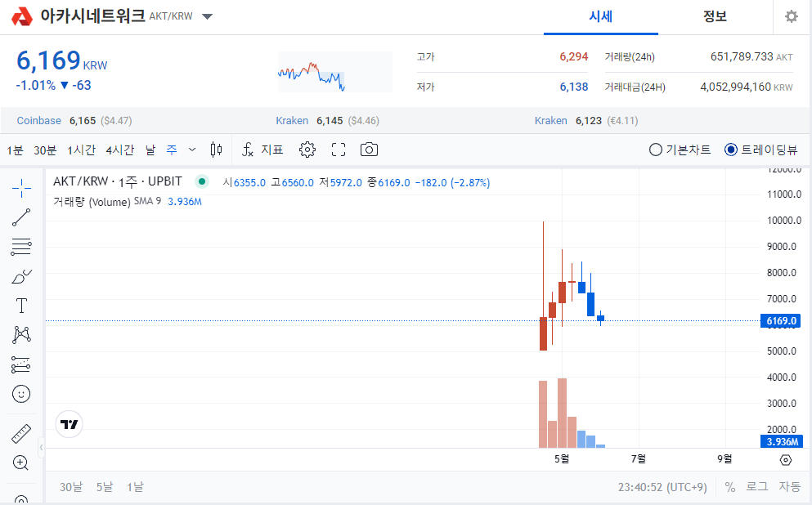Viewport: 812px width, 505px height.
Task: Click the 24h volume 651,789.733 AKT
Action: (751, 56)
